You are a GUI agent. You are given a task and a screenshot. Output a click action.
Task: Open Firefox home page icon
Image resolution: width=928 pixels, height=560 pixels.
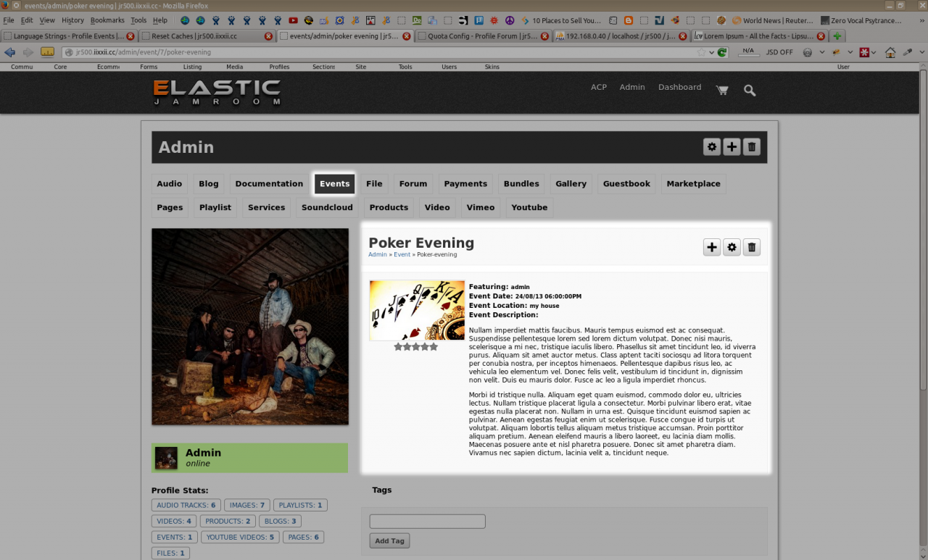point(890,52)
